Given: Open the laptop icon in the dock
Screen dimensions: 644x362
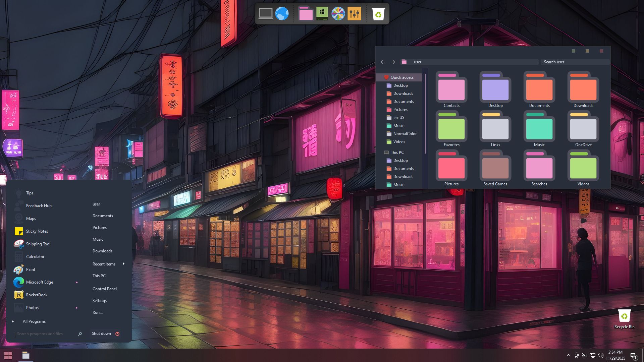Looking at the screenshot, I should 266,14.
